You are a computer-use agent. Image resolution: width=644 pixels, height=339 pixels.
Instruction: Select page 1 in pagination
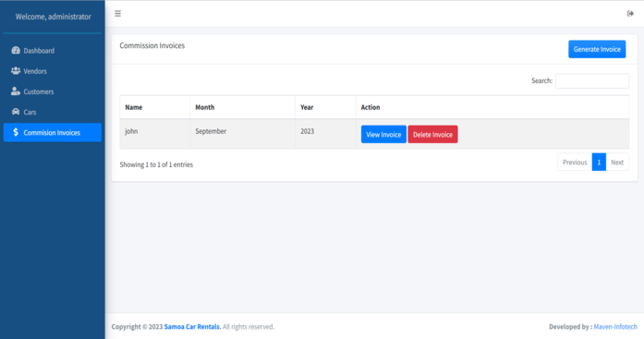599,163
